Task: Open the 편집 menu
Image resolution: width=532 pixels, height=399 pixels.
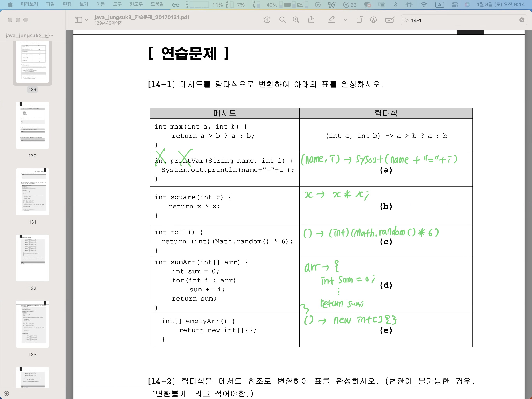Action: (67, 4)
